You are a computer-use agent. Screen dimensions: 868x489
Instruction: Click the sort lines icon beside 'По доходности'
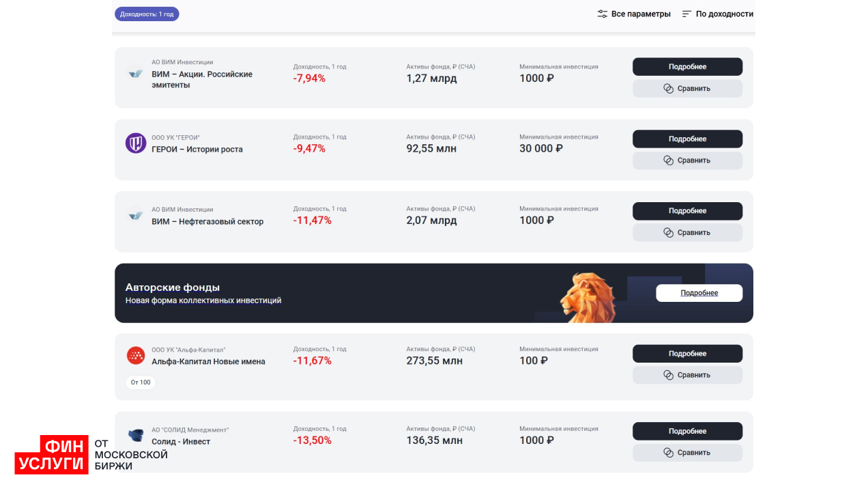pos(687,14)
